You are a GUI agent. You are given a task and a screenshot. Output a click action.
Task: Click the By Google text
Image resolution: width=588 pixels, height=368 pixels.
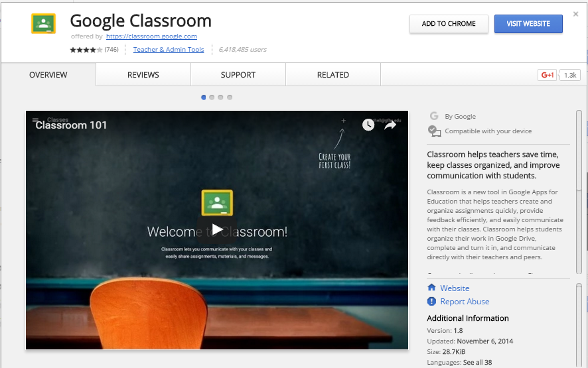pos(460,116)
